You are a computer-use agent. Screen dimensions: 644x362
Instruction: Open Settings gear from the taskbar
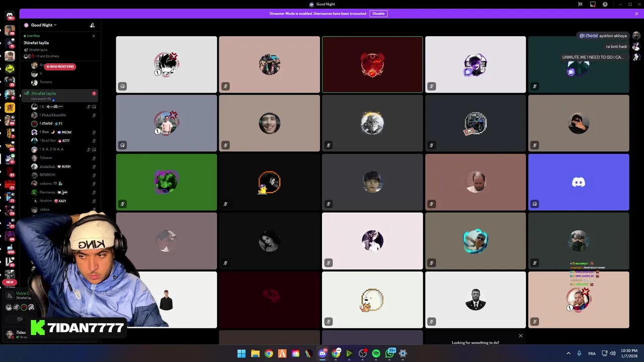403,353
